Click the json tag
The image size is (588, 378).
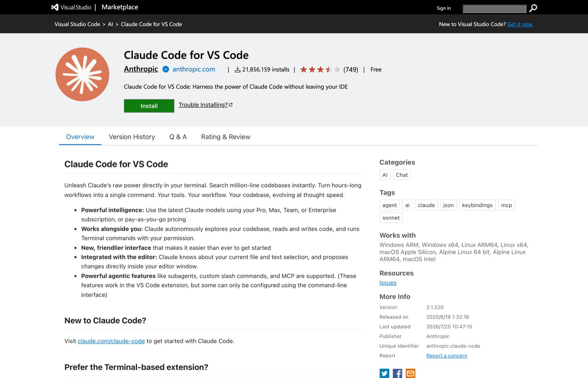point(448,205)
